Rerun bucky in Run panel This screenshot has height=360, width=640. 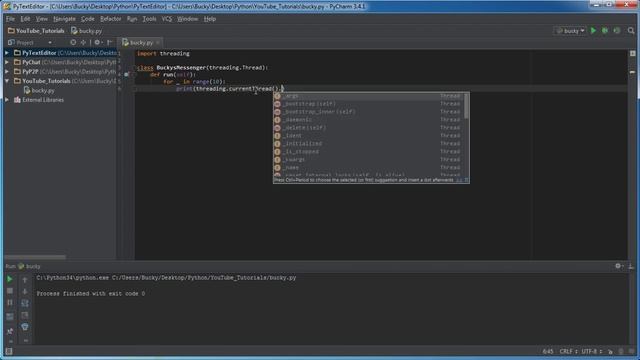pos(9,279)
